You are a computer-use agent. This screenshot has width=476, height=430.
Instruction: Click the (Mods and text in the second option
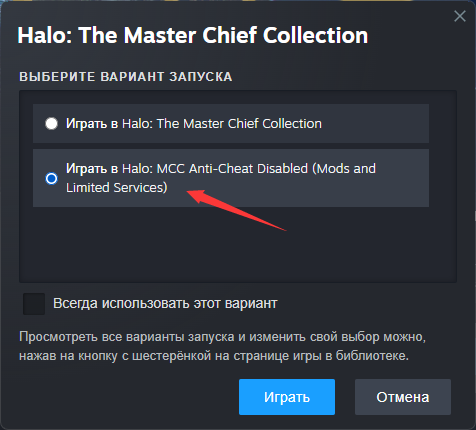(x=344, y=169)
